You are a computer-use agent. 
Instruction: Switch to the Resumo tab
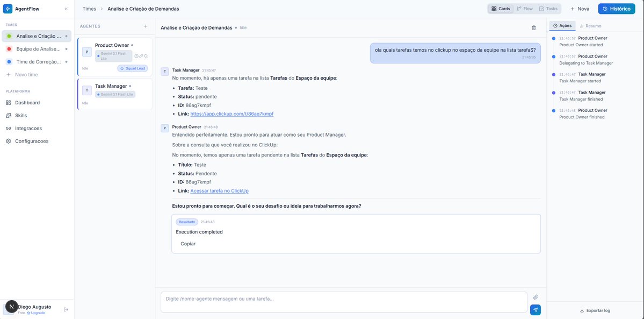[x=590, y=25]
